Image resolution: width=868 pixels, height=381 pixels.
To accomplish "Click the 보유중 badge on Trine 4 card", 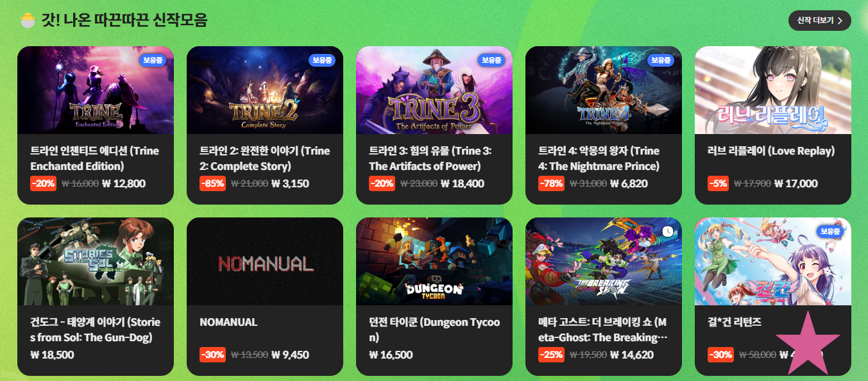I will tap(661, 60).
